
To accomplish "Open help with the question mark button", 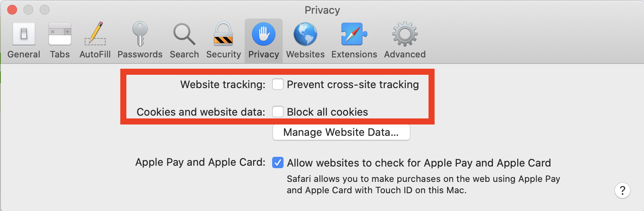I will pyautogui.click(x=623, y=190).
